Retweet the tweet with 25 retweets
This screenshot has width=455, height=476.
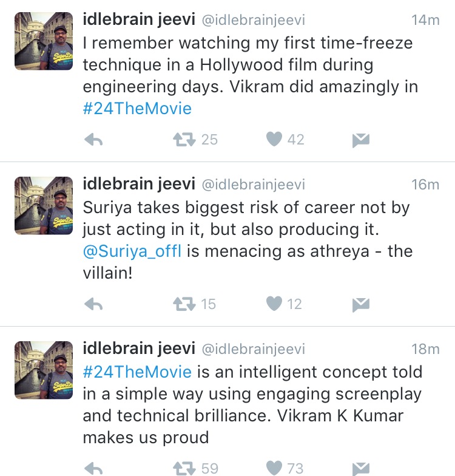(183, 140)
